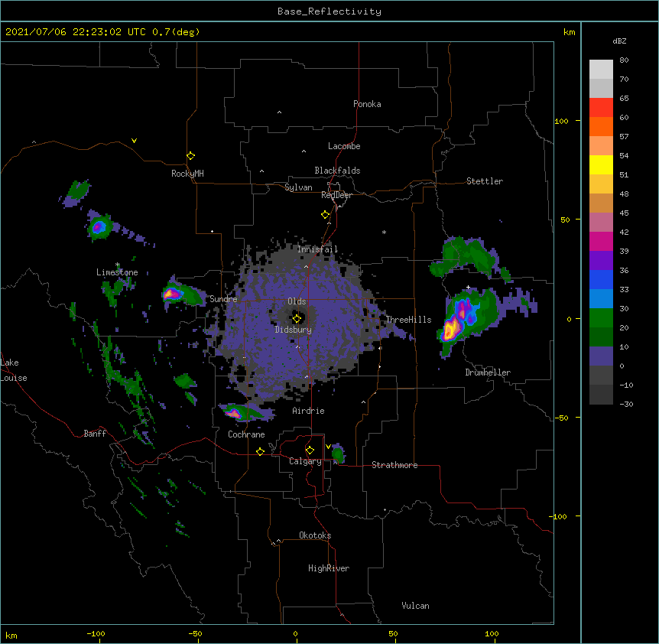
Task: Click the 80 dBZ light gray legend swatch
Action: (601, 69)
